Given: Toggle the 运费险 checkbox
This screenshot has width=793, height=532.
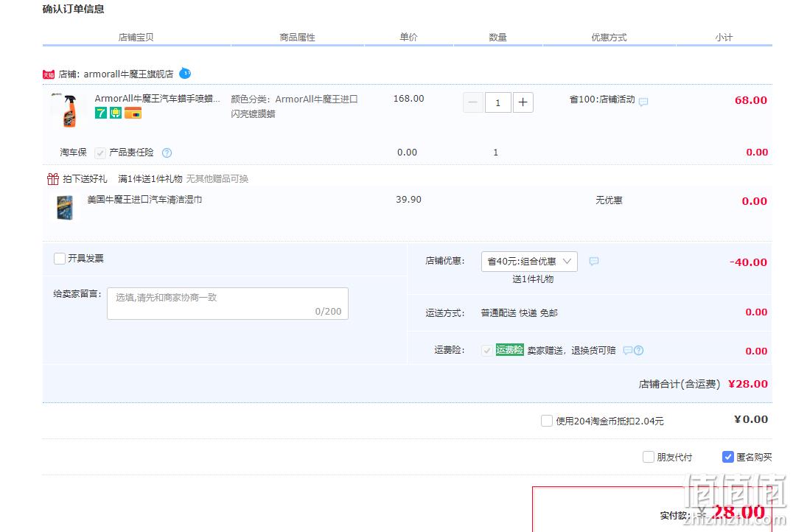Looking at the screenshot, I should coord(487,351).
